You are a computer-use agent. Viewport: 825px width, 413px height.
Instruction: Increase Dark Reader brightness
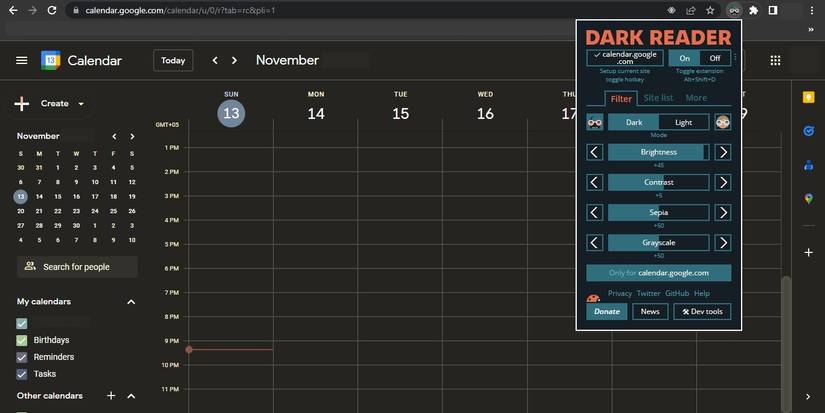[723, 152]
